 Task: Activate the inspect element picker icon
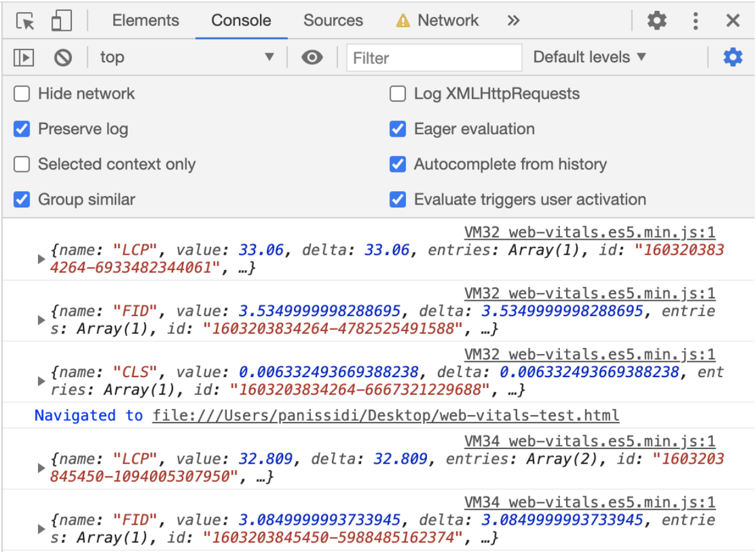tap(25, 21)
